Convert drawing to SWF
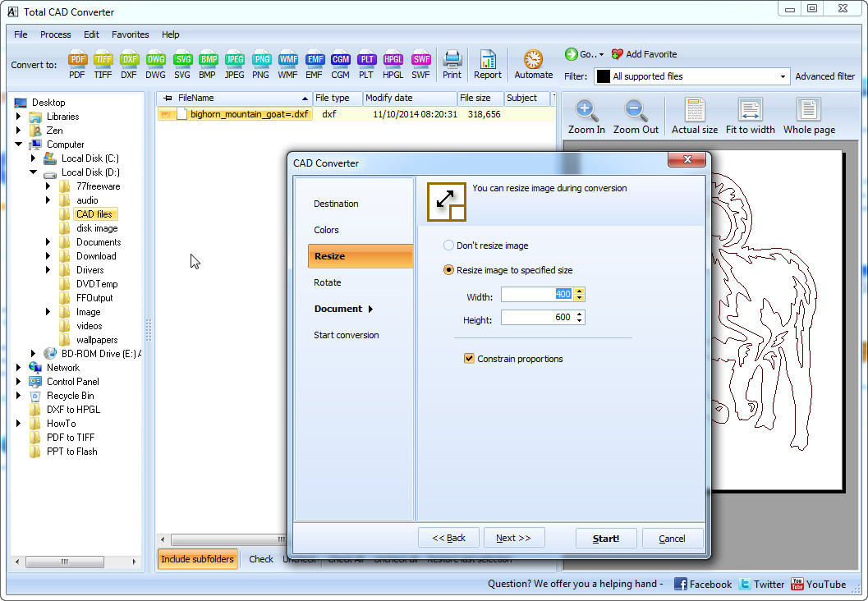 click(x=420, y=65)
